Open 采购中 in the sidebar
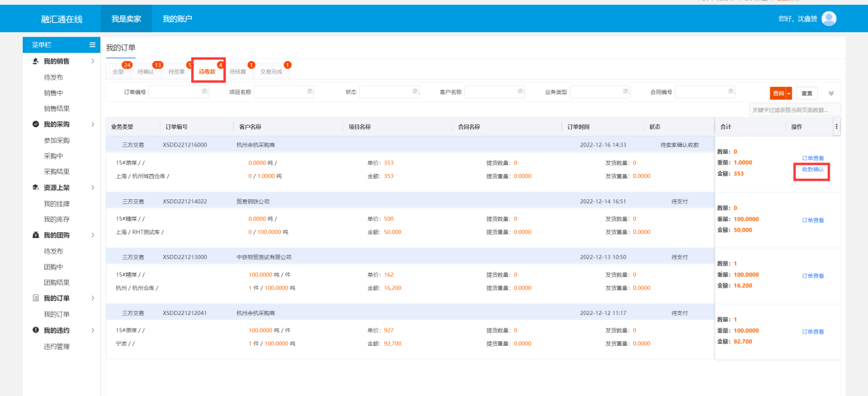This screenshot has width=868, height=396. pyautogui.click(x=53, y=156)
